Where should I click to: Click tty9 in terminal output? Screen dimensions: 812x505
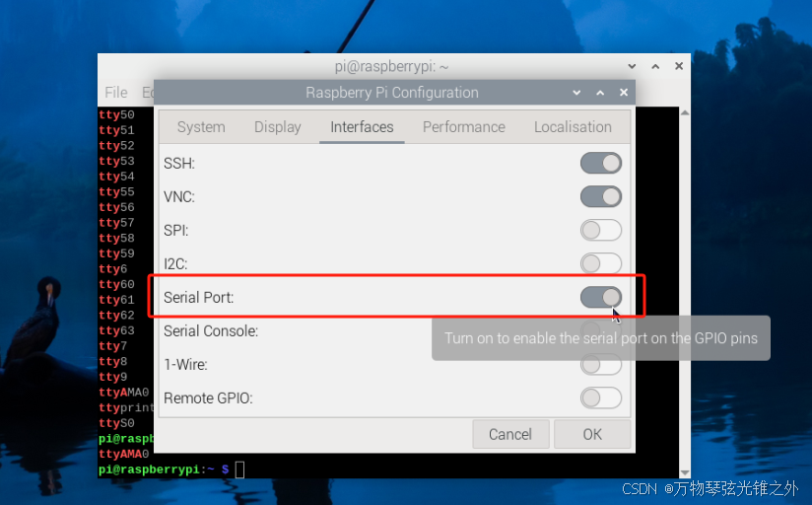[x=113, y=377]
